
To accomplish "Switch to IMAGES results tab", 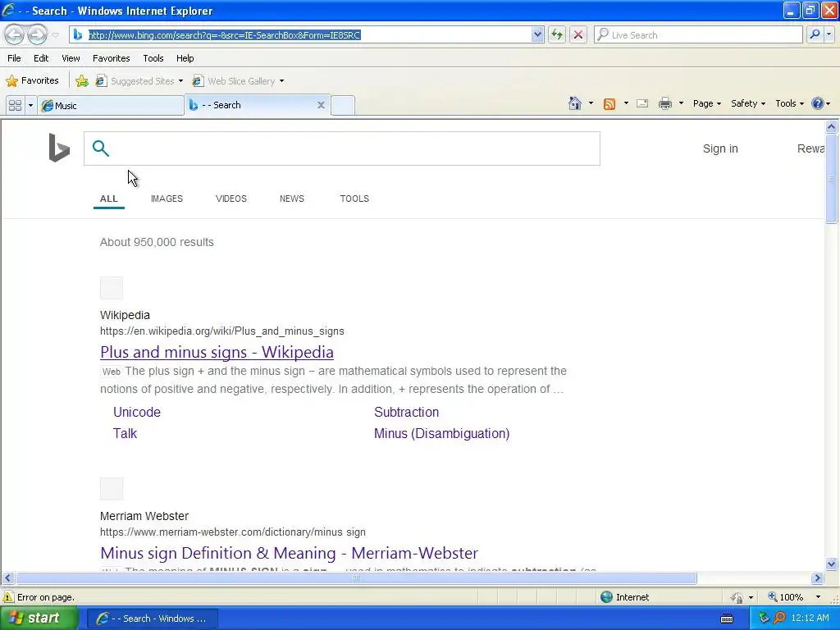I will coord(167,199).
